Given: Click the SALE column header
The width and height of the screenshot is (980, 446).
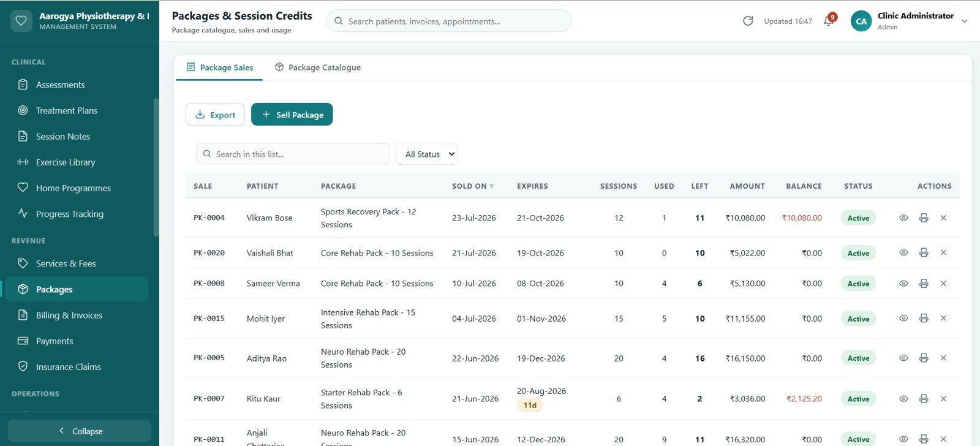Looking at the screenshot, I should [x=203, y=186].
